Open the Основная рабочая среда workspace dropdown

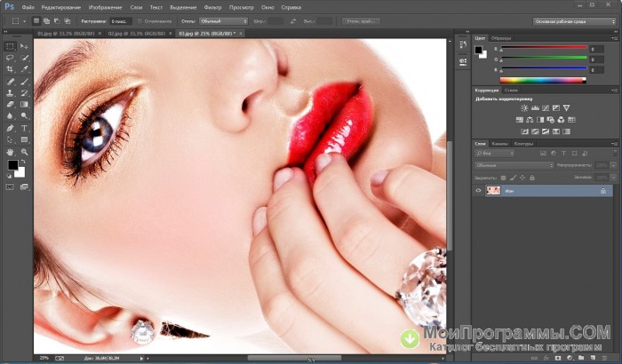(x=572, y=20)
